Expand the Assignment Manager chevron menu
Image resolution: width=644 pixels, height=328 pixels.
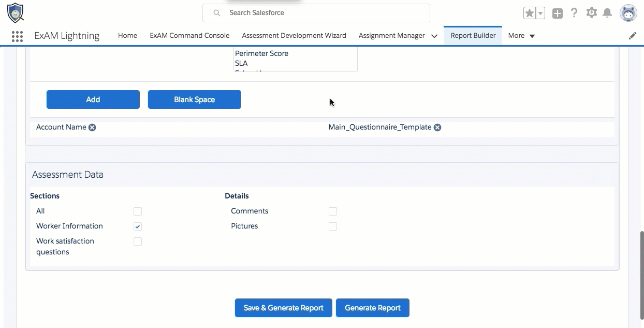[434, 36]
